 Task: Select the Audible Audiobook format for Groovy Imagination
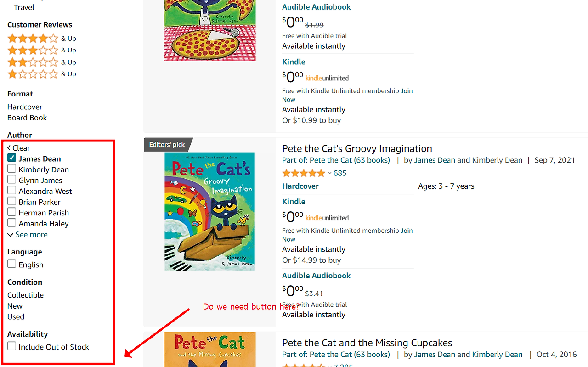[x=316, y=276]
